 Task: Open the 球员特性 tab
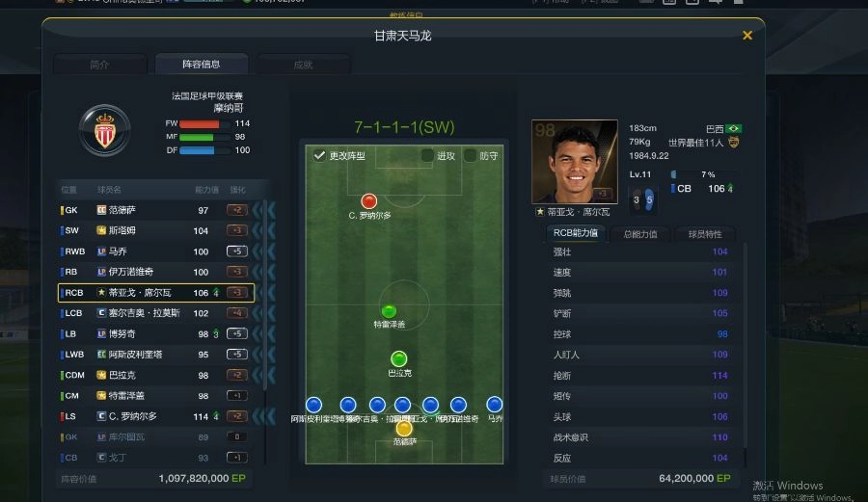point(705,234)
